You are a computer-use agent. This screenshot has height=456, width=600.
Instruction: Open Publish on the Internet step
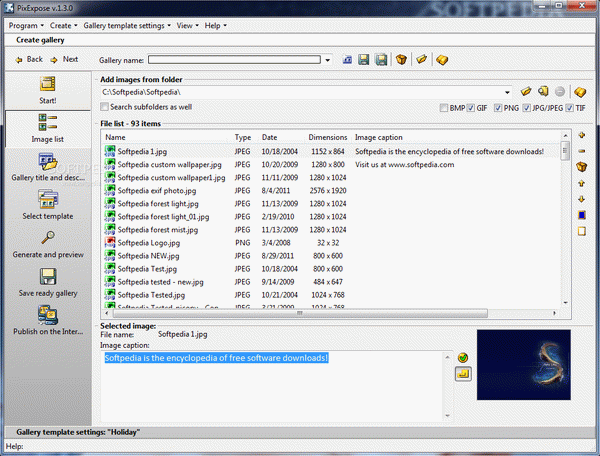[48, 321]
